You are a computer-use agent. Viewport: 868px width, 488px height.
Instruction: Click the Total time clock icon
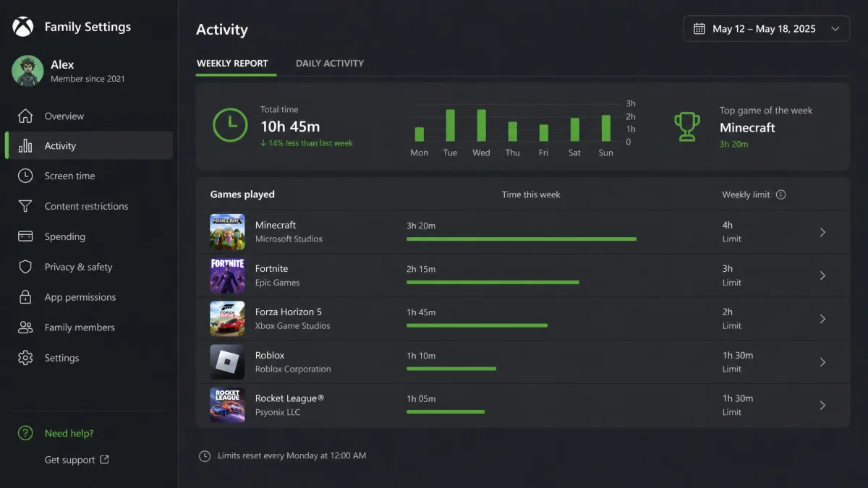[230, 124]
